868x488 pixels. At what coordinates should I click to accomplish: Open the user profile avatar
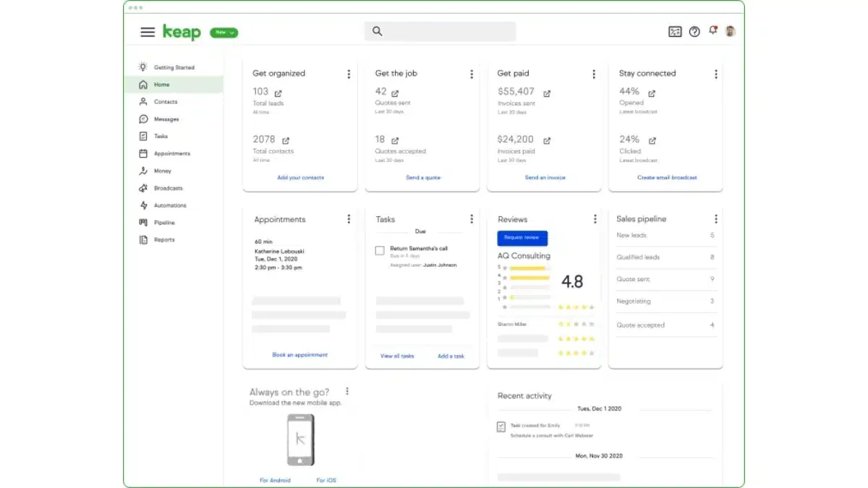[x=731, y=31]
